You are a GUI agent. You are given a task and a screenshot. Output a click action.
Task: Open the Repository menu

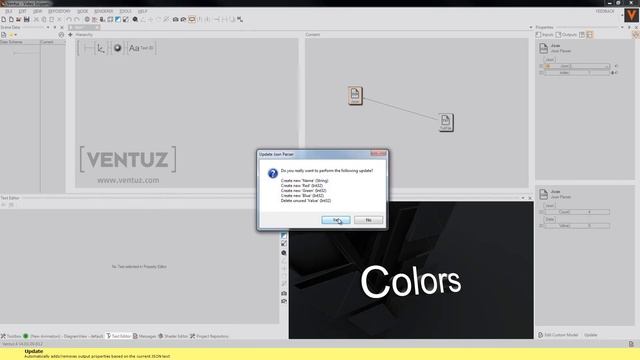(x=59, y=11)
